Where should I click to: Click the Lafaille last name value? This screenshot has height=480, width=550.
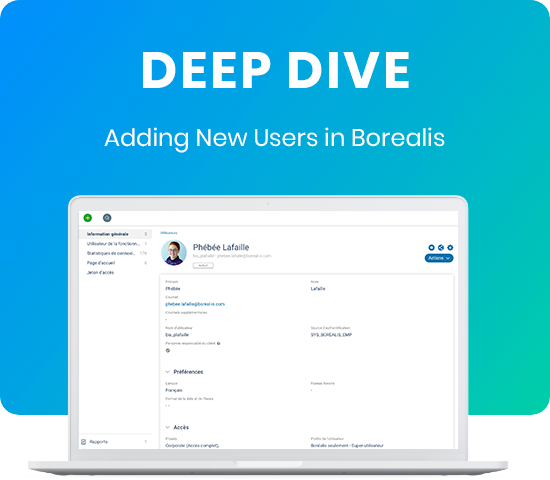pyautogui.click(x=318, y=289)
